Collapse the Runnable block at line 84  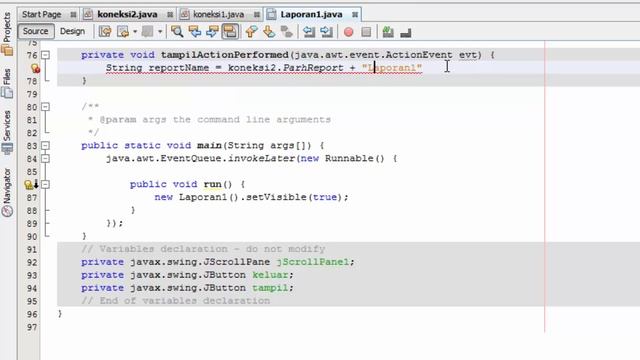click(45, 158)
